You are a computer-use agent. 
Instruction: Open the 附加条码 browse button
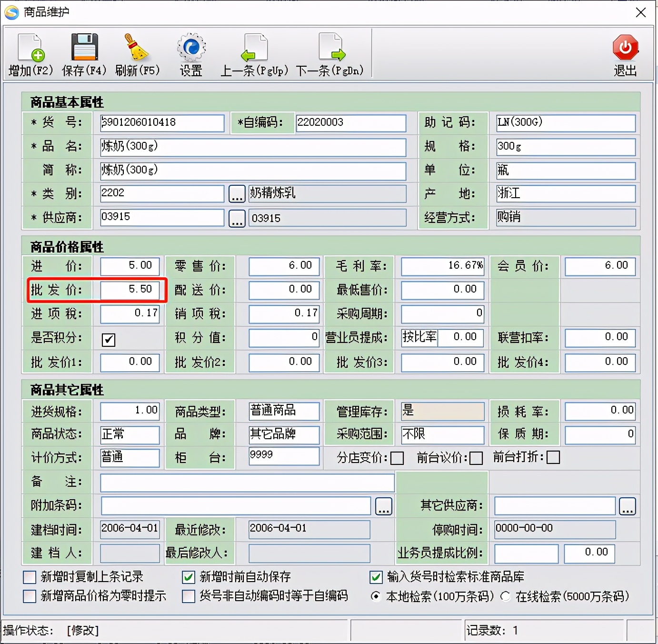(x=384, y=506)
